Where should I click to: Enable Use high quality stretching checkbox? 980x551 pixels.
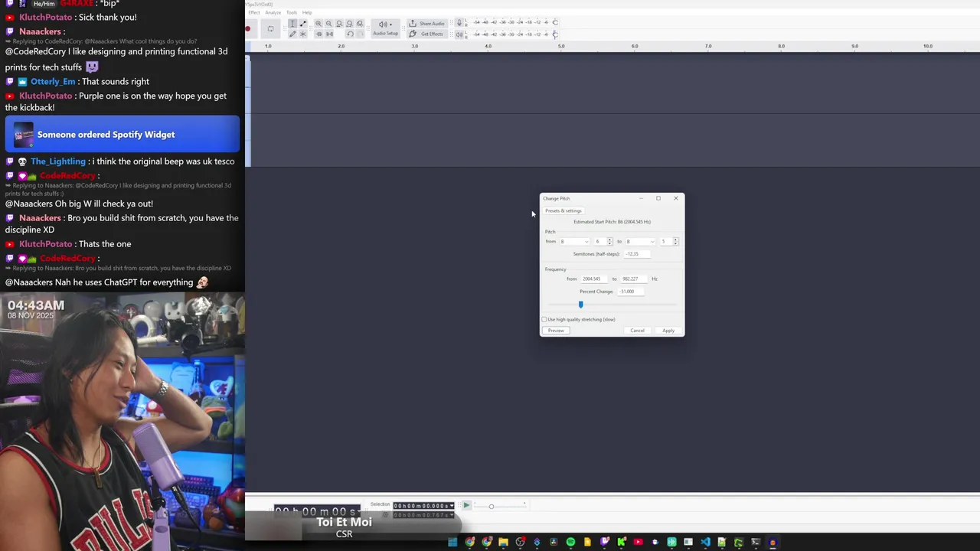coord(544,320)
